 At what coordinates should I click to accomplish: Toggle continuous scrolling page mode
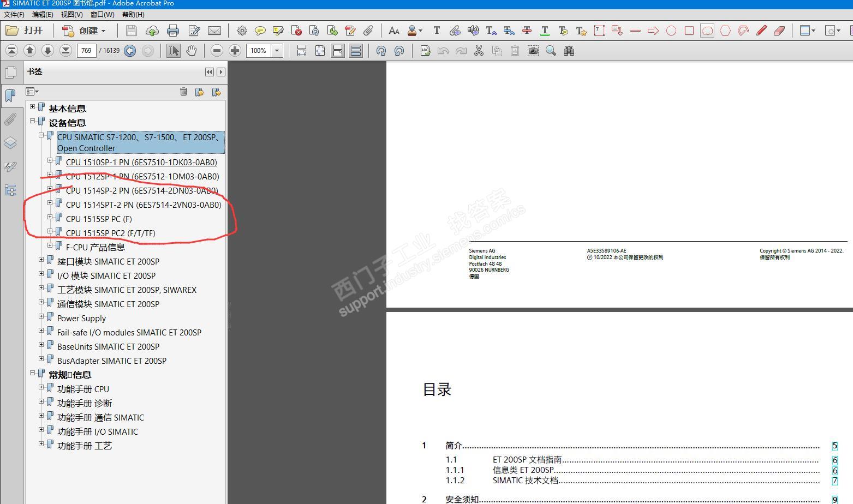(356, 51)
